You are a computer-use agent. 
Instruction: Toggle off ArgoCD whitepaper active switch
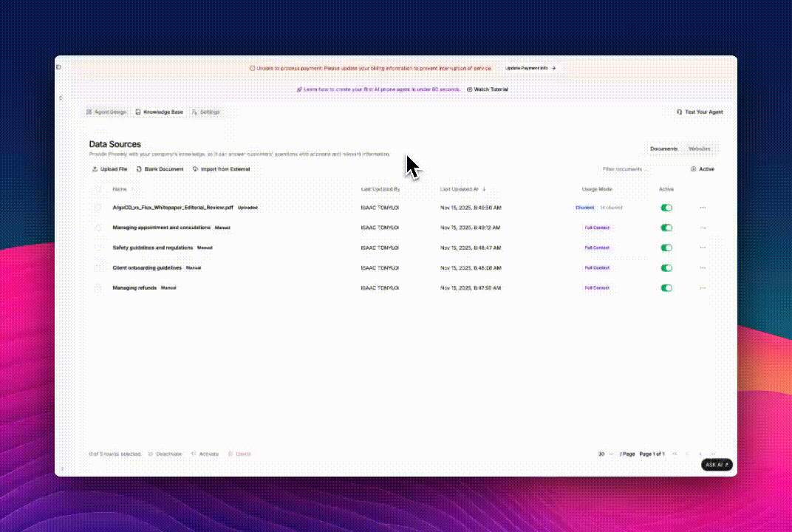tap(666, 208)
